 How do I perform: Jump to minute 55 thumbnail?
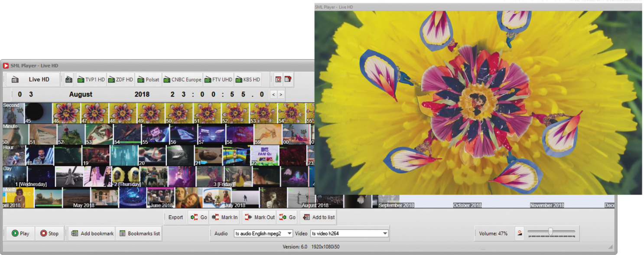point(156,134)
